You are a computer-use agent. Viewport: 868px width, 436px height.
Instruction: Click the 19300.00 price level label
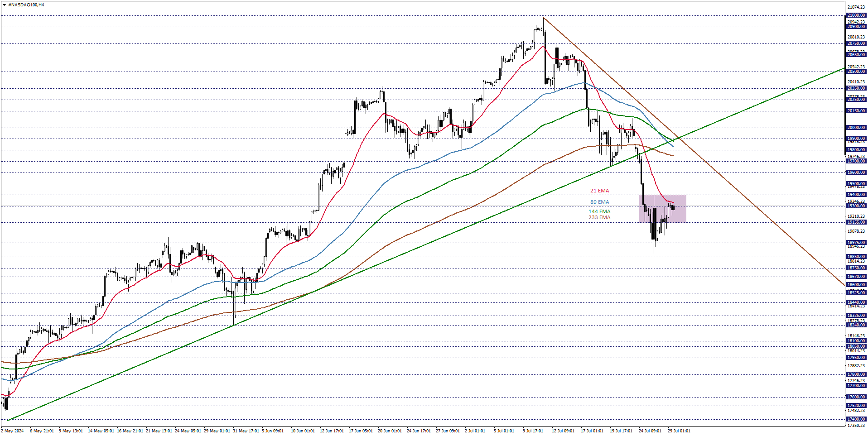pyautogui.click(x=856, y=206)
